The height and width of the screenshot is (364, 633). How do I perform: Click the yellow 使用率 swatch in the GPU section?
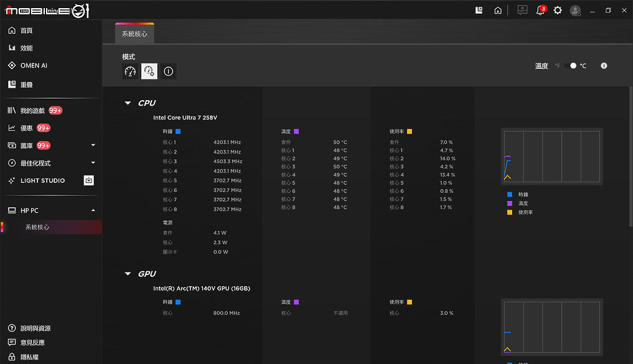click(x=410, y=302)
